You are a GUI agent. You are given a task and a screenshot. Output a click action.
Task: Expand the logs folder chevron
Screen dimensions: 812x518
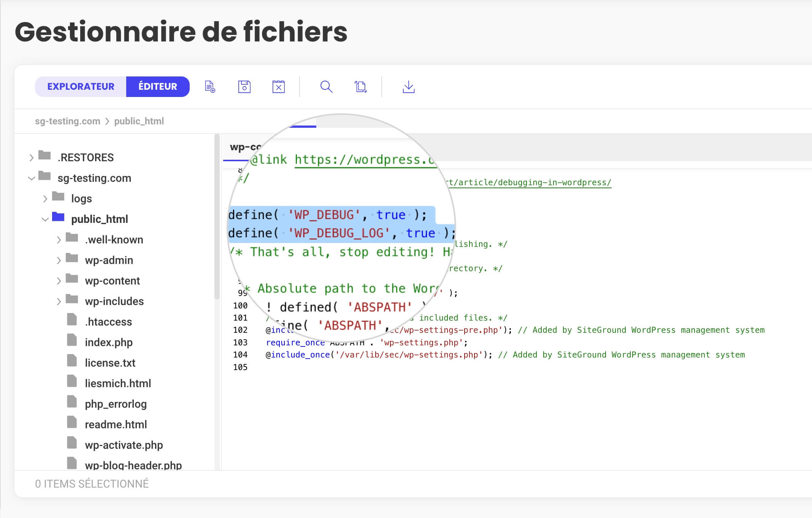(x=45, y=199)
